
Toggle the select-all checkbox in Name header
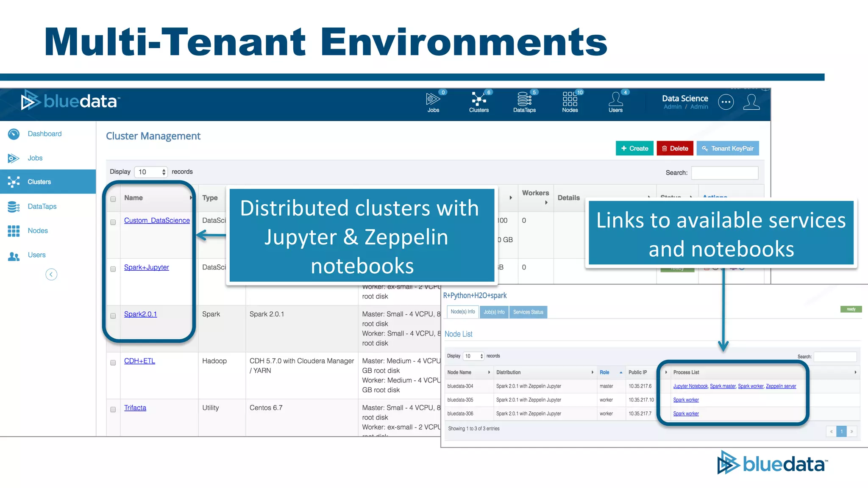pos(113,199)
